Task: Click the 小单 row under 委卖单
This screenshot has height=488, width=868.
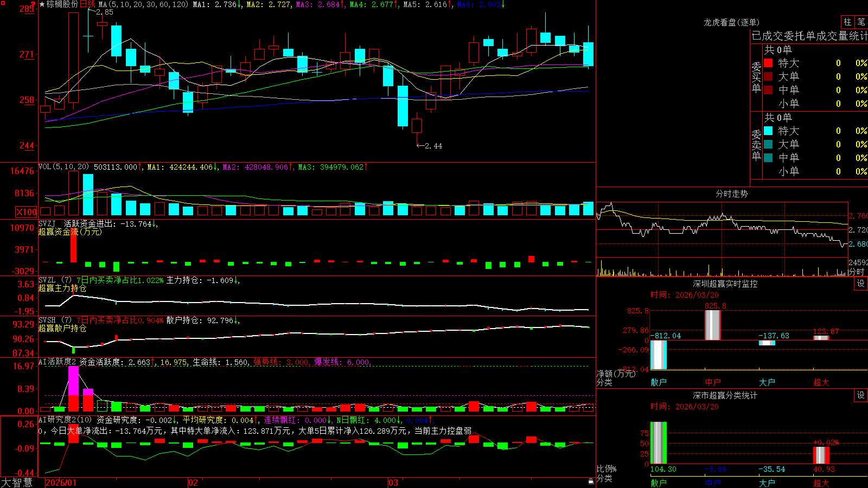Action: (x=815, y=171)
